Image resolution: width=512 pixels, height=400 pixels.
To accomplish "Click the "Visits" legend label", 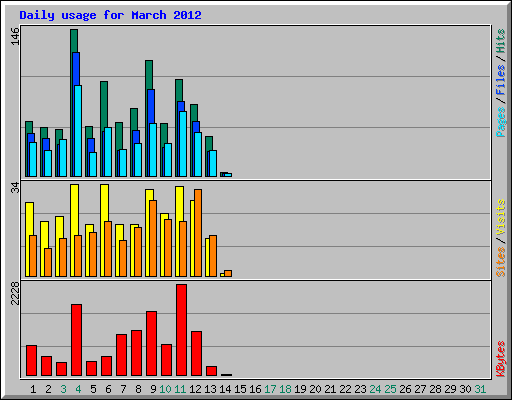I will [500, 218].
